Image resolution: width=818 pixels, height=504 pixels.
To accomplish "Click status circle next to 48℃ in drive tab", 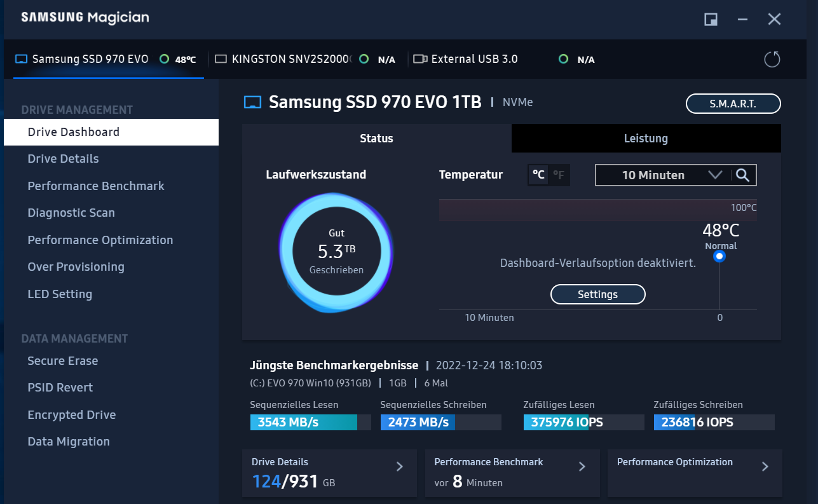I will (x=164, y=59).
